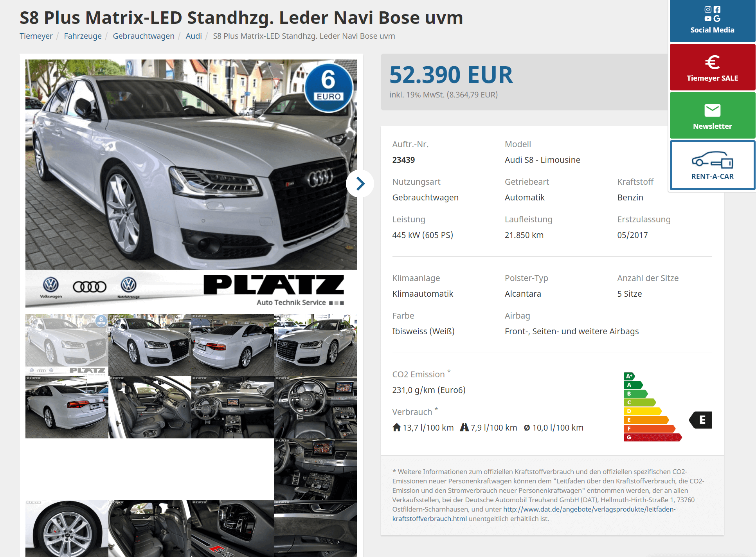Screen dimensions: 756x557
Task: Click the Euro 6 badge on main photo
Action: coord(329,88)
